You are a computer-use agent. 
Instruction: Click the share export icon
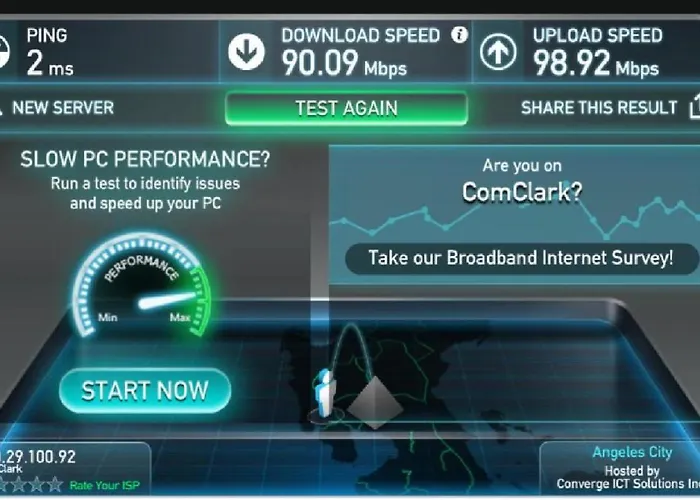coord(695,107)
